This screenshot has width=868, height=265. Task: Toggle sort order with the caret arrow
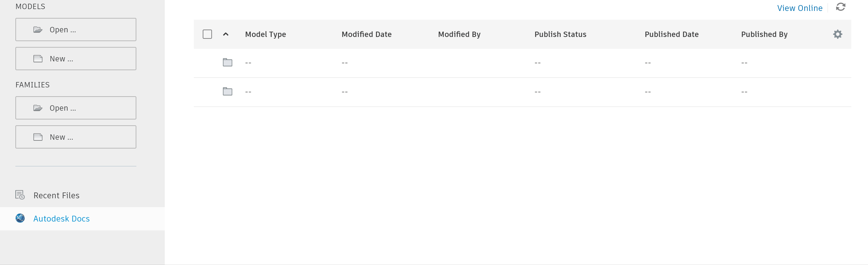[226, 34]
